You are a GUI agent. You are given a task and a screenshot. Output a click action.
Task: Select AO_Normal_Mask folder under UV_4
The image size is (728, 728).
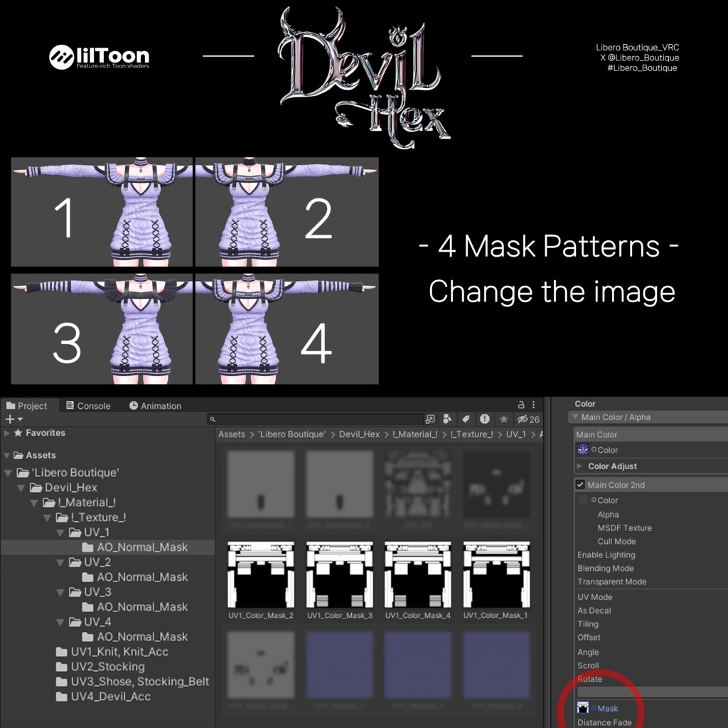(134, 636)
